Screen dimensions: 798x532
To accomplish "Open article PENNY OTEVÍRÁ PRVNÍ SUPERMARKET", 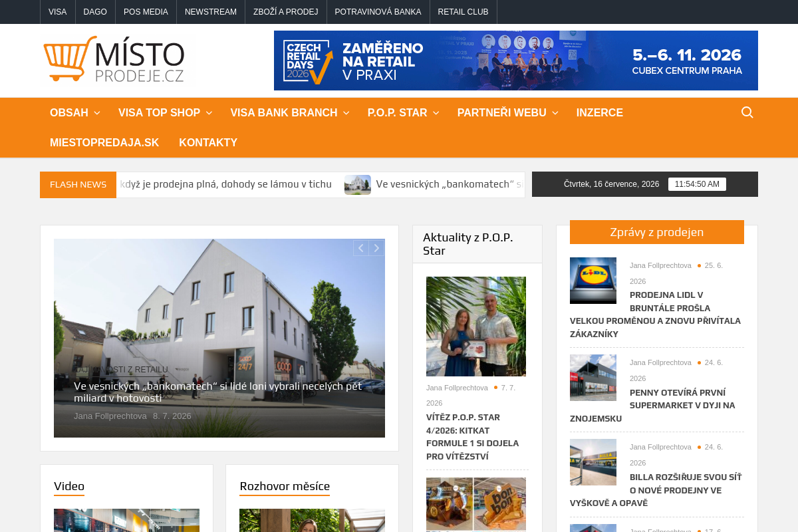I will click(x=653, y=406).
